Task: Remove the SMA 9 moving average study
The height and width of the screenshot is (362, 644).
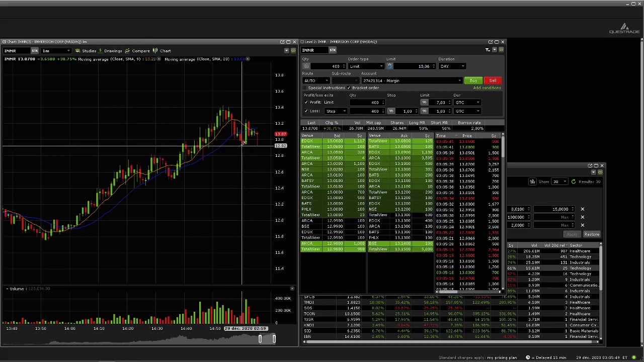Action: click(x=159, y=59)
